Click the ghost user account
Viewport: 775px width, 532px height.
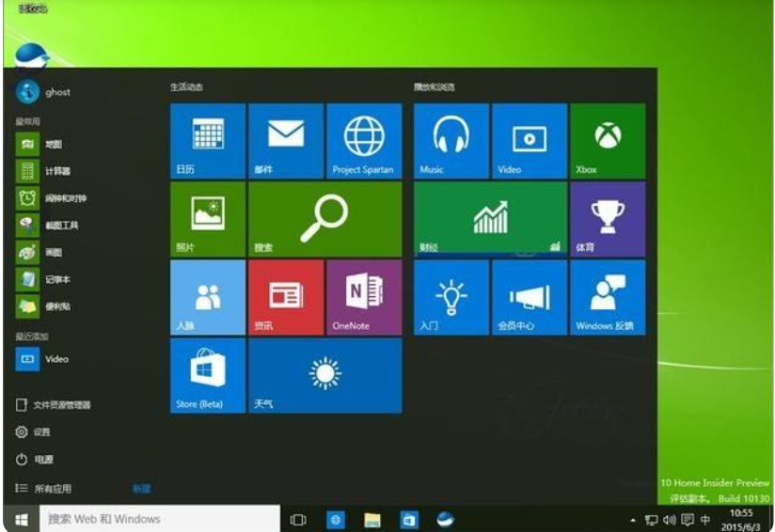click(43, 92)
